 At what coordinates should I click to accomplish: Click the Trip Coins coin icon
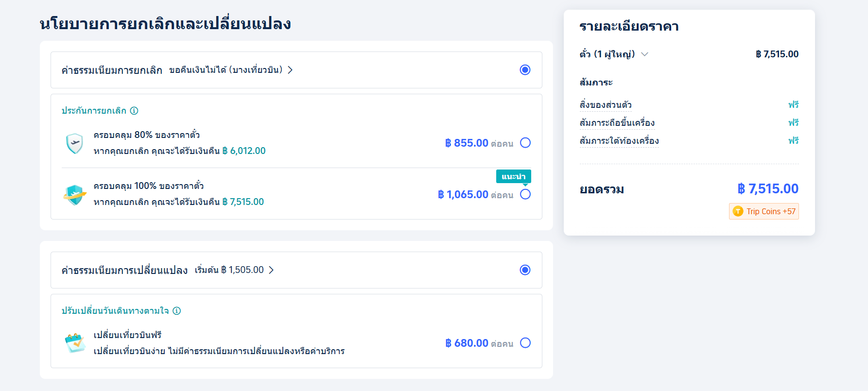click(x=738, y=211)
